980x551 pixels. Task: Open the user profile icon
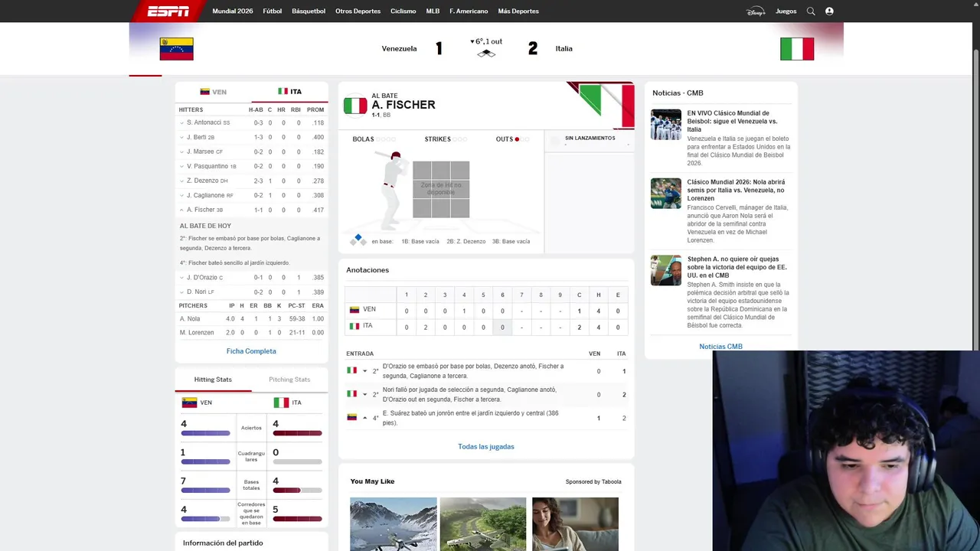tap(829, 11)
